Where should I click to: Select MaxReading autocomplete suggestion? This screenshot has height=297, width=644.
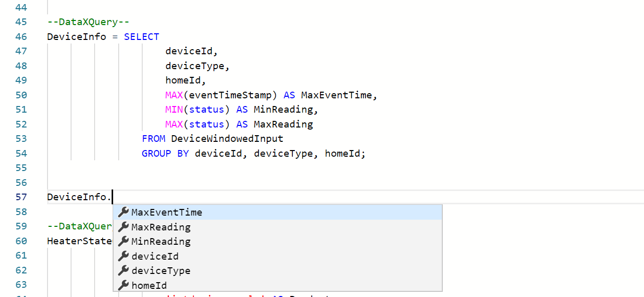pyautogui.click(x=277, y=227)
